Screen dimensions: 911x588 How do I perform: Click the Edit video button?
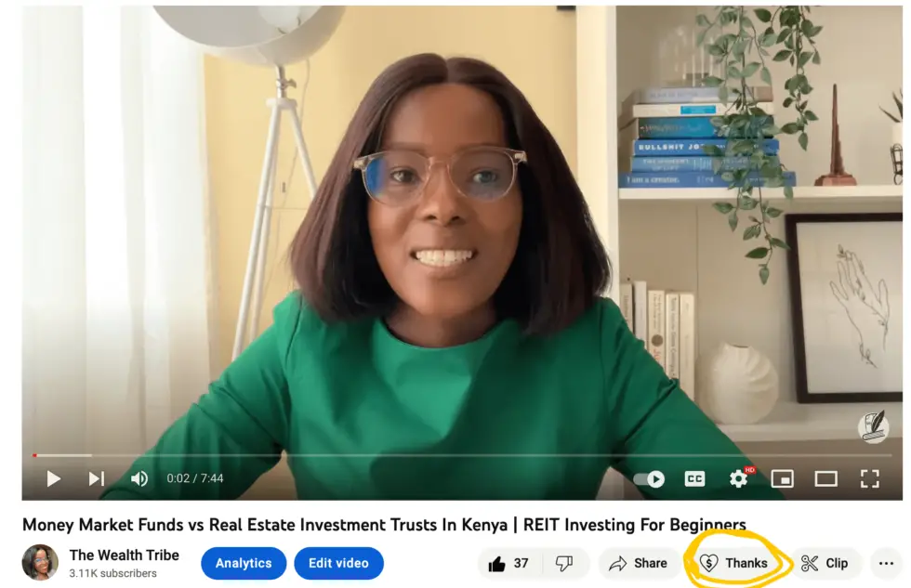point(338,563)
